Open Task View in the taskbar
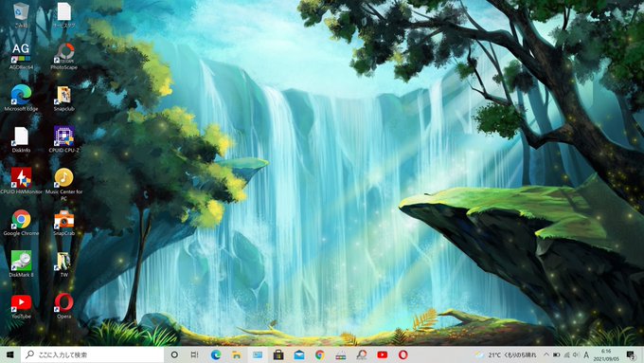This screenshot has height=363, width=644. click(195, 354)
